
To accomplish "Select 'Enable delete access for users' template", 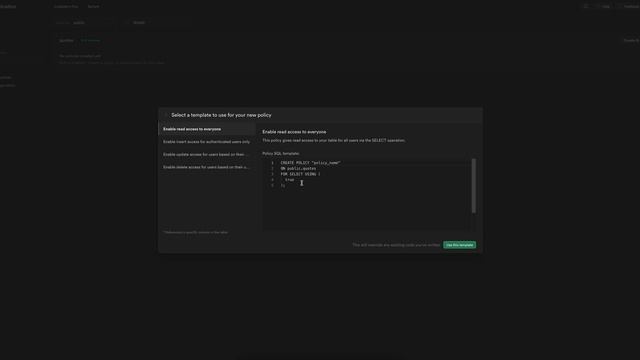I will [207, 167].
